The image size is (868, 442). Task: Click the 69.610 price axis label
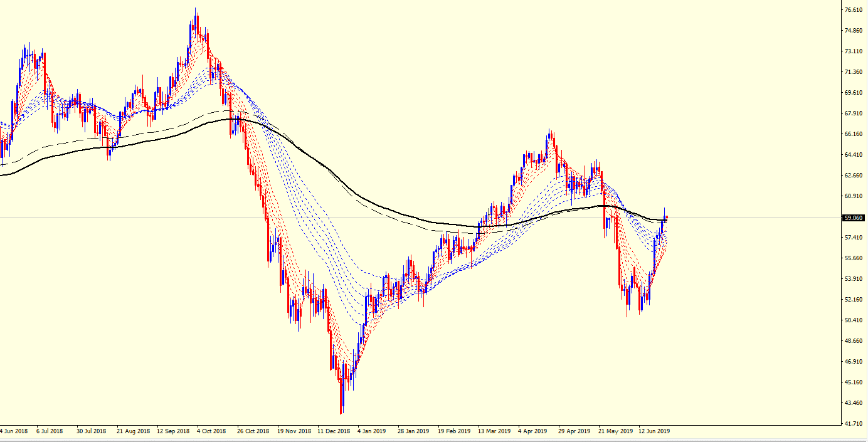tap(854, 93)
